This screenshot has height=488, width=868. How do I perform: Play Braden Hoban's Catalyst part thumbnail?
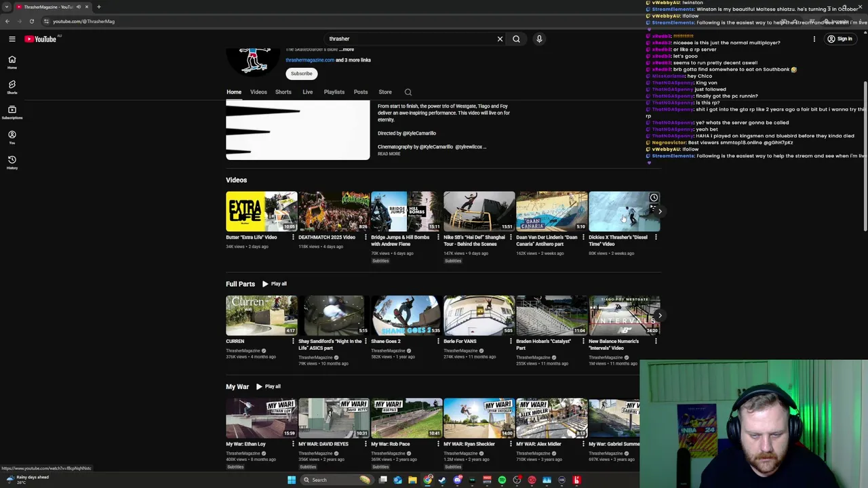point(552,315)
